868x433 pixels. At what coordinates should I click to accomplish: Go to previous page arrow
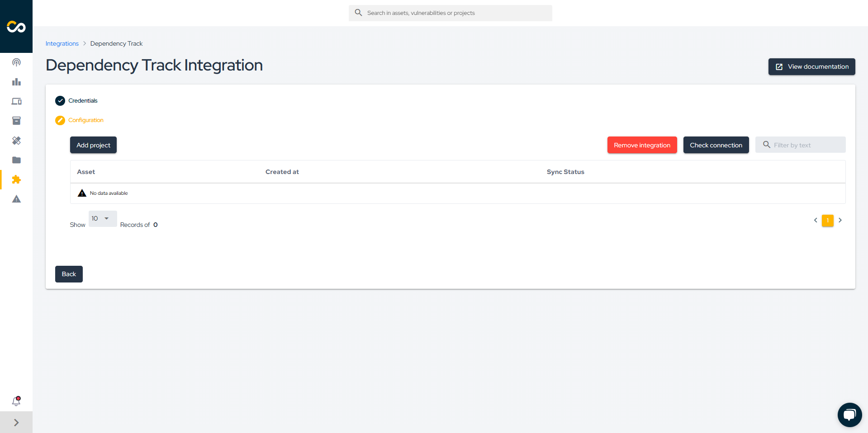pos(815,220)
